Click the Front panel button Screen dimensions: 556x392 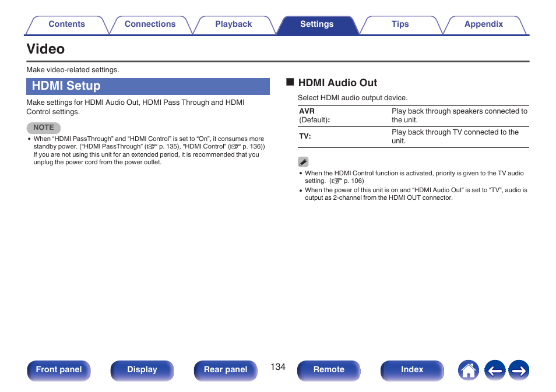tap(59, 370)
